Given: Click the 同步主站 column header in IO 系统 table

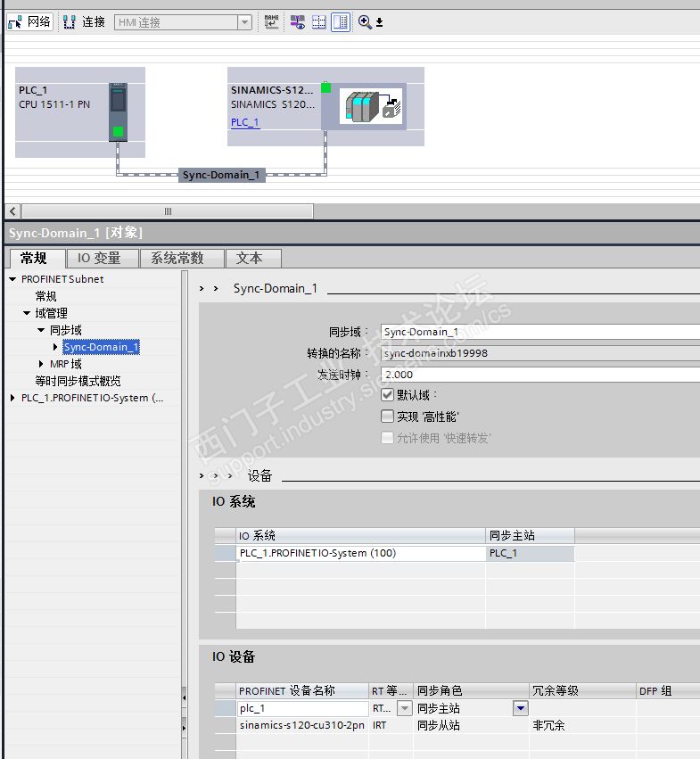Looking at the screenshot, I should pos(530,536).
